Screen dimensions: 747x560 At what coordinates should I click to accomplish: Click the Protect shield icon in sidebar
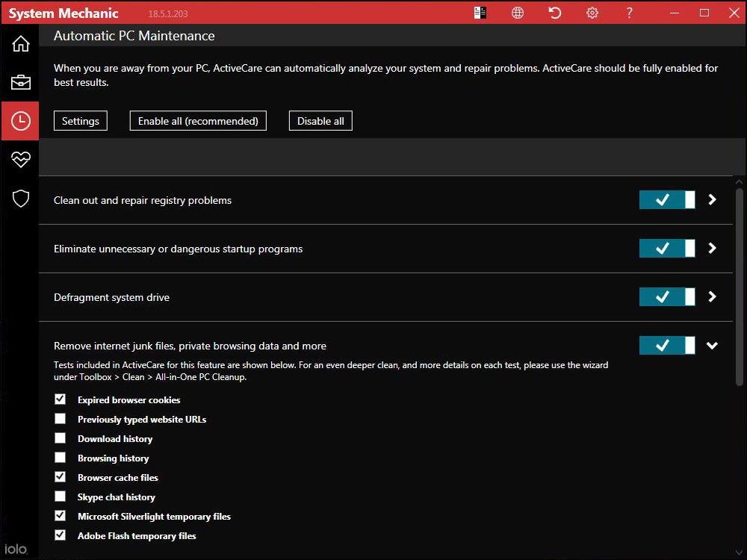[x=20, y=198]
